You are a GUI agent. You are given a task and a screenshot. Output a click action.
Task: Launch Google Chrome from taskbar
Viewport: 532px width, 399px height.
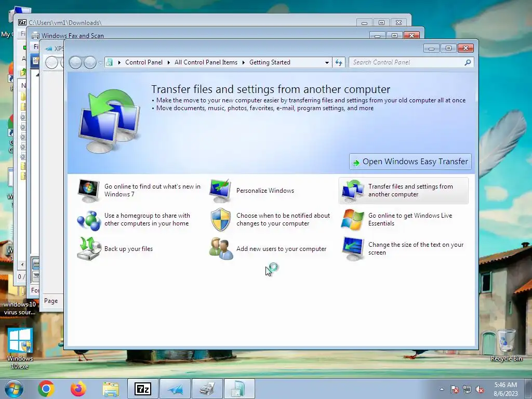[x=46, y=389]
